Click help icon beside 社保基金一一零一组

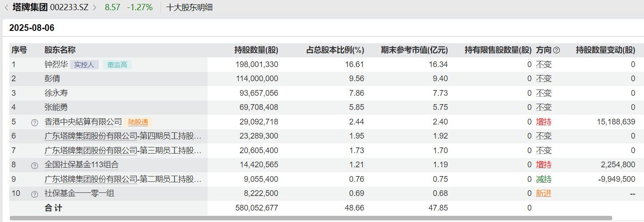pyautogui.click(x=34, y=194)
